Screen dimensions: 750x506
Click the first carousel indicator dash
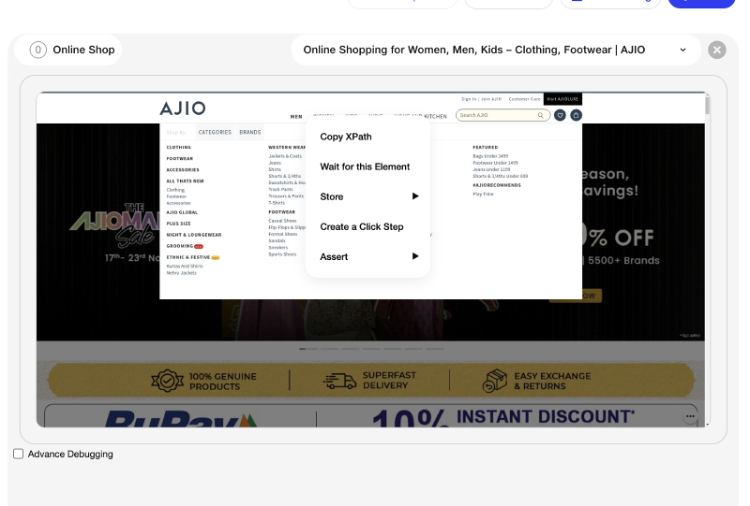pyautogui.click(x=308, y=349)
